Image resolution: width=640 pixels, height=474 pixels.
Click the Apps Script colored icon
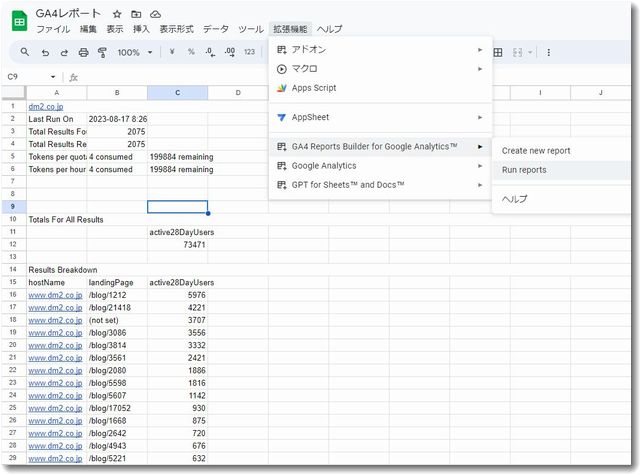(x=281, y=88)
